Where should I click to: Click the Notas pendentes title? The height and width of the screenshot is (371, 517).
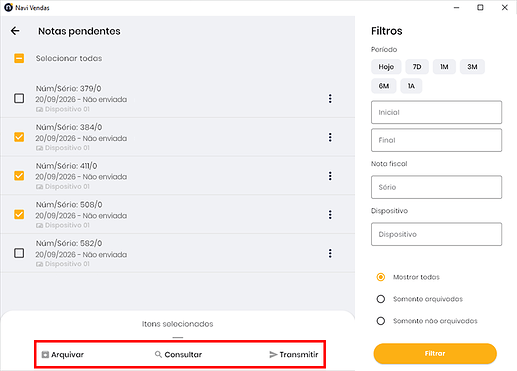pyautogui.click(x=79, y=31)
